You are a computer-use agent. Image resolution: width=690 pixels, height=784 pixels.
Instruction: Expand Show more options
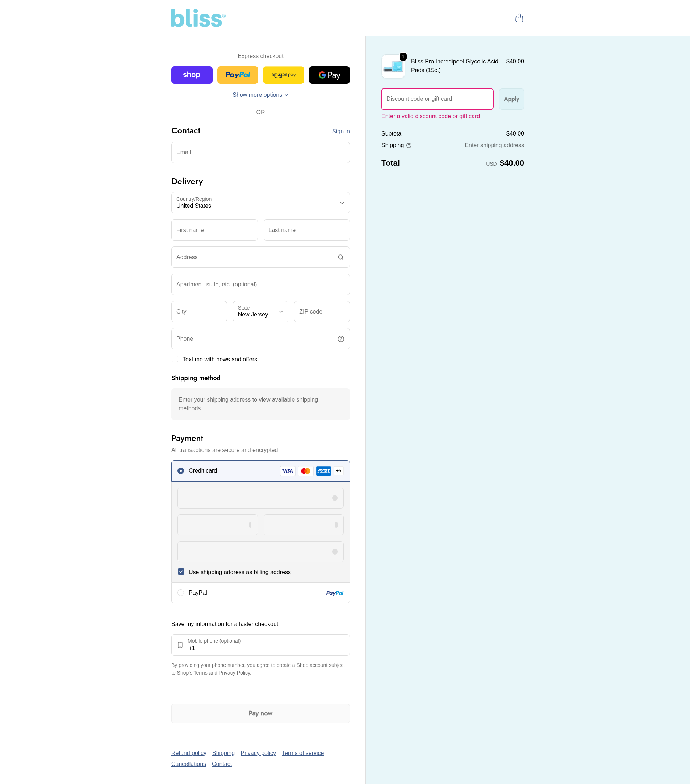coord(260,95)
